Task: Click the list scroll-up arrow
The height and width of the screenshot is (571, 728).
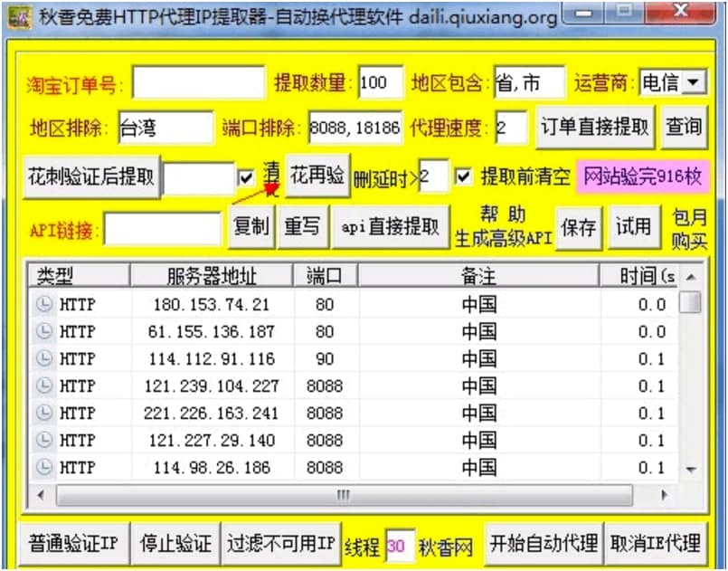Action: pos(691,278)
